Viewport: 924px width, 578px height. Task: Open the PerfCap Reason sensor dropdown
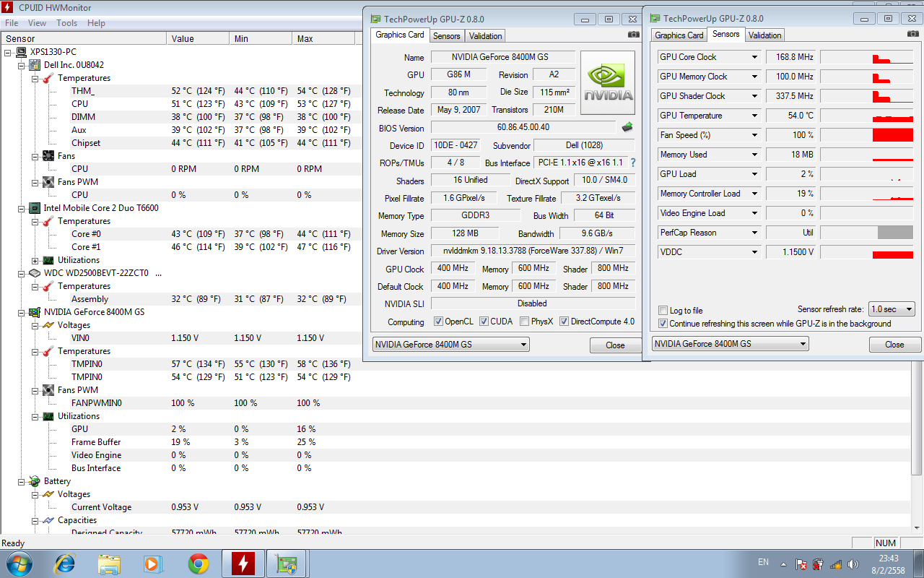point(754,233)
